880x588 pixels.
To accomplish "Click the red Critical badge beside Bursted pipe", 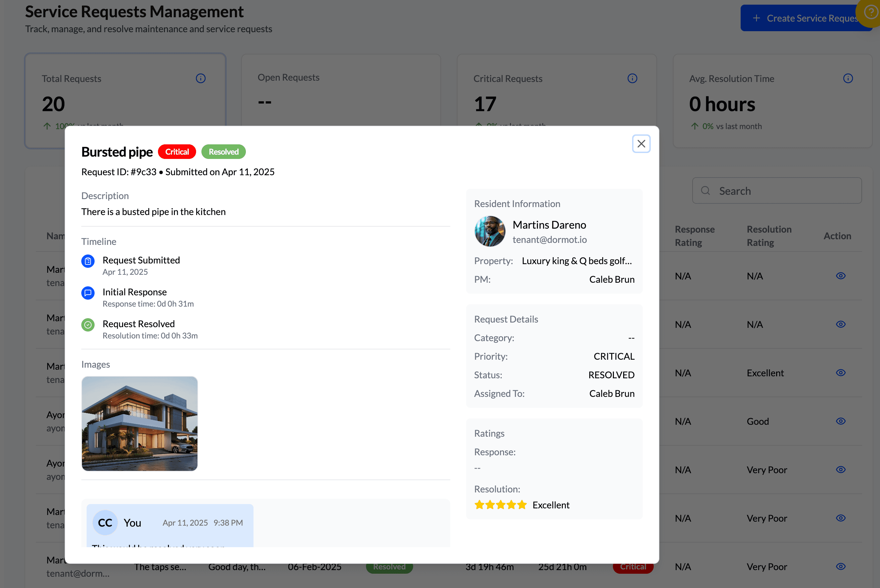I will click(177, 152).
